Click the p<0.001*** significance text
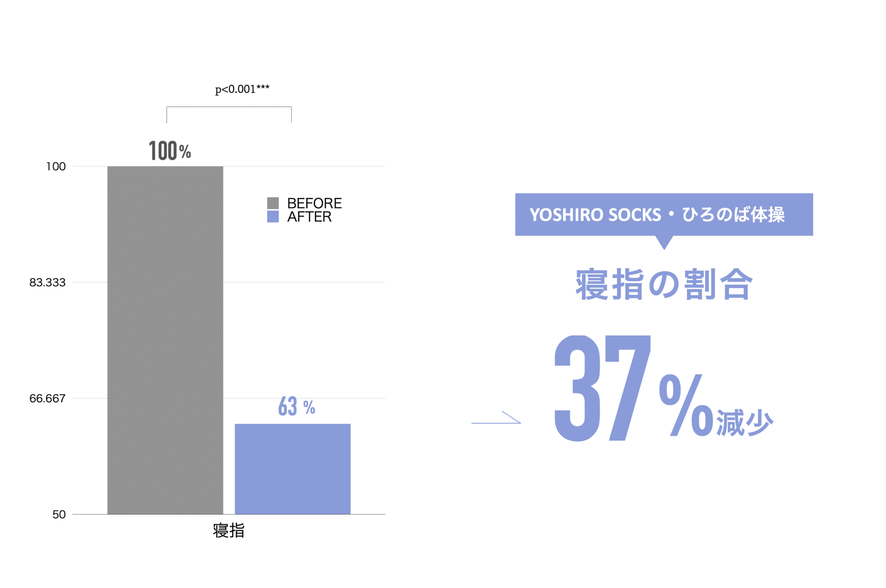The image size is (886, 588). coord(242,89)
